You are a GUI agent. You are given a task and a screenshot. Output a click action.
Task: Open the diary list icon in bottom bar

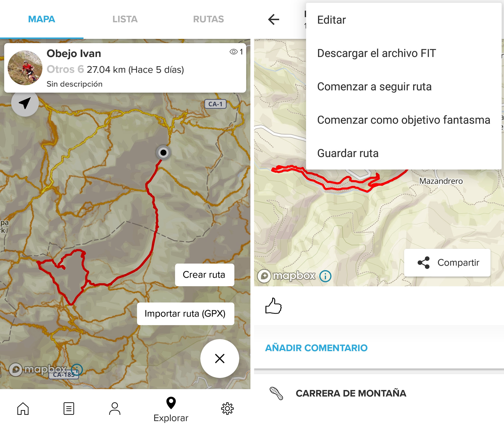click(69, 408)
